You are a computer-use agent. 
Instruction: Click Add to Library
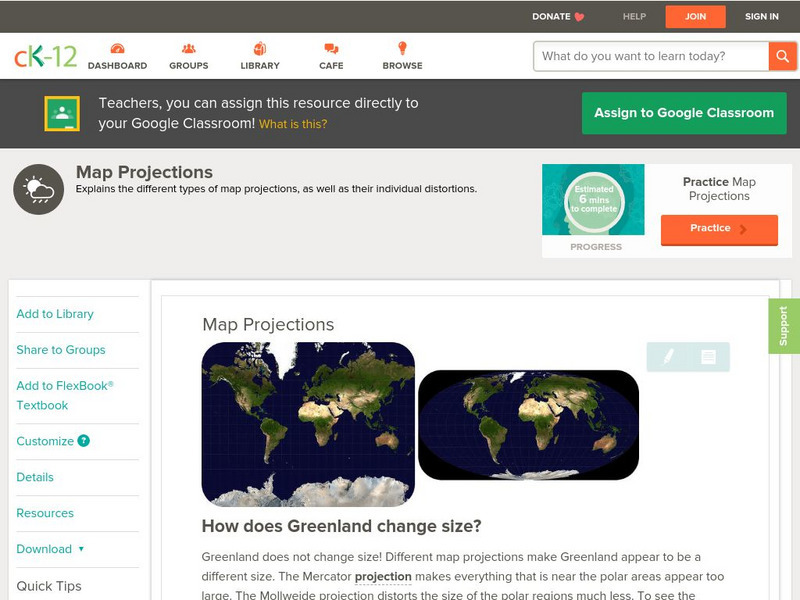[x=55, y=314]
